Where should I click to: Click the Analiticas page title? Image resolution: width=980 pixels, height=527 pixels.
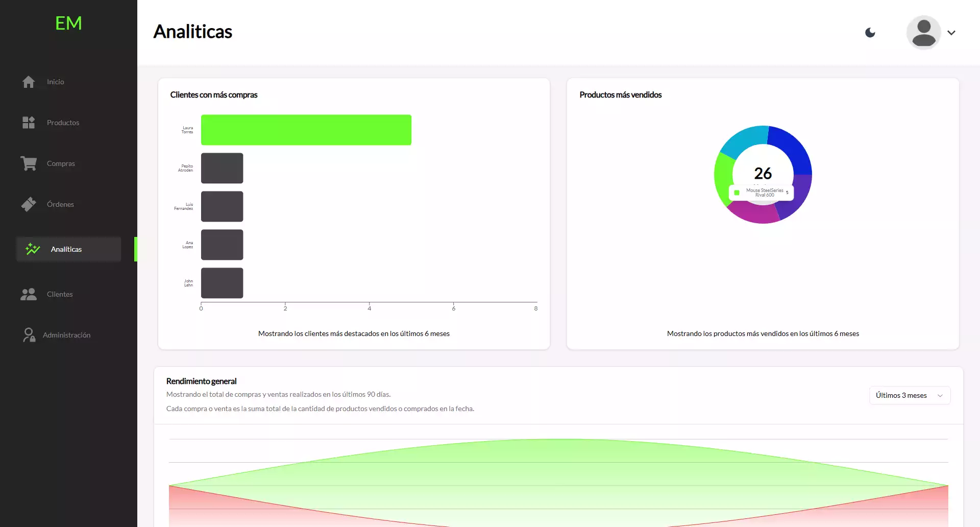pyautogui.click(x=193, y=31)
